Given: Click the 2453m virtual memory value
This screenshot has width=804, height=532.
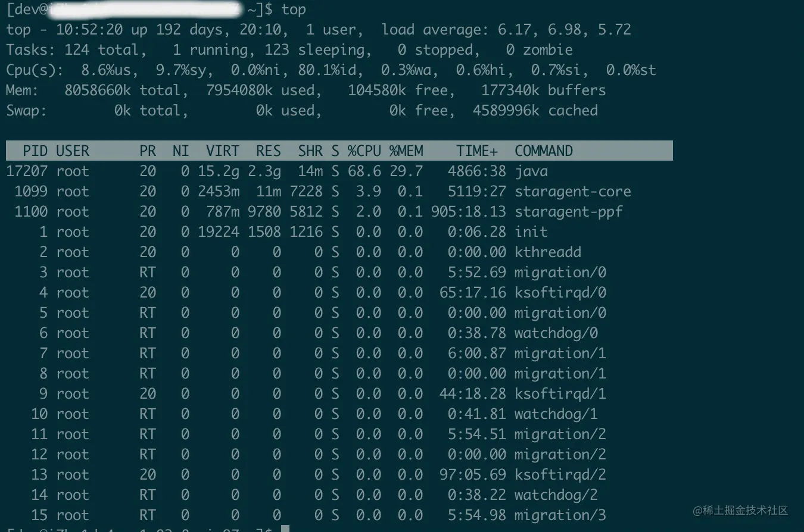Looking at the screenshot, I should coord(219,192).
